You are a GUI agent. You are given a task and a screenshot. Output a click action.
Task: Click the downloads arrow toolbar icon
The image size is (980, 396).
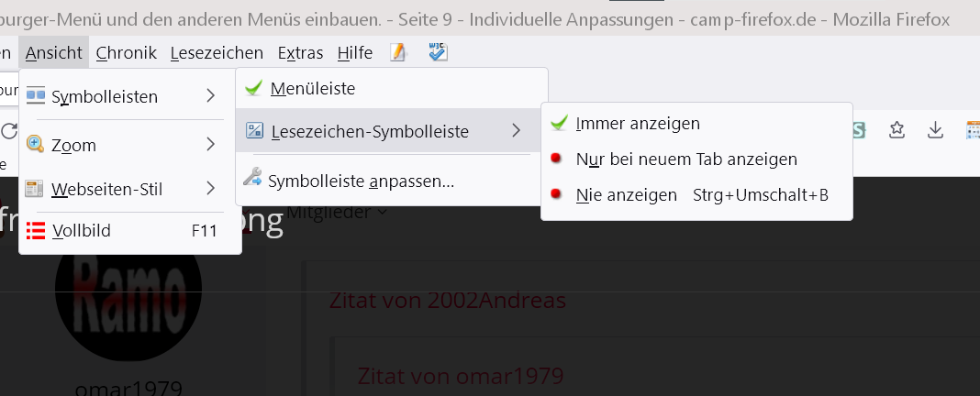click(x=936, y=130)
